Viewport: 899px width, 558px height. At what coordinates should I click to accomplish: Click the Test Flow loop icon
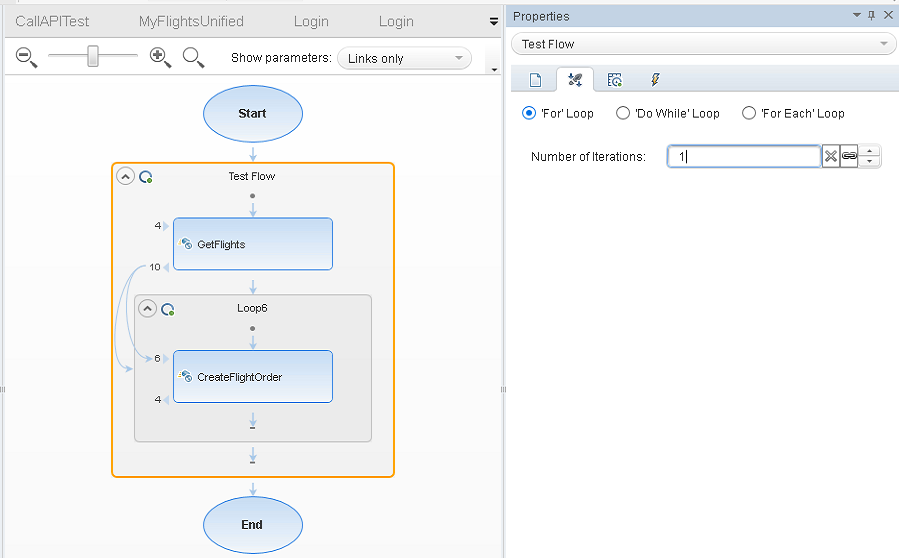tap(146, 177)
